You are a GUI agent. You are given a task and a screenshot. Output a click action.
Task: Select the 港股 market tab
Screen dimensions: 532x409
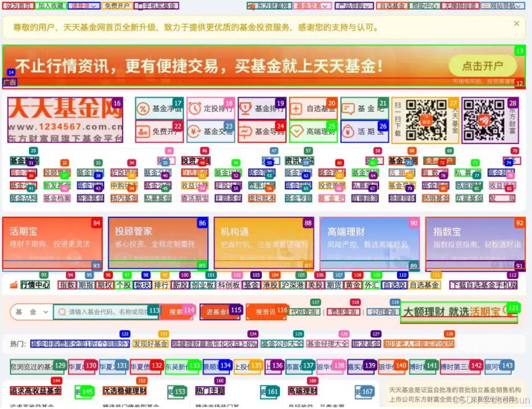(x=270, y=285)
